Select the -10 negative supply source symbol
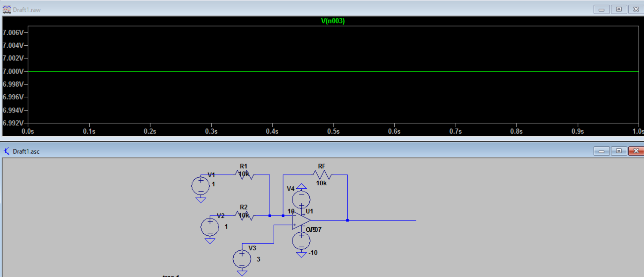Image resolution: width=644 pixels, height=277 pixels. [x=301, y=241]
